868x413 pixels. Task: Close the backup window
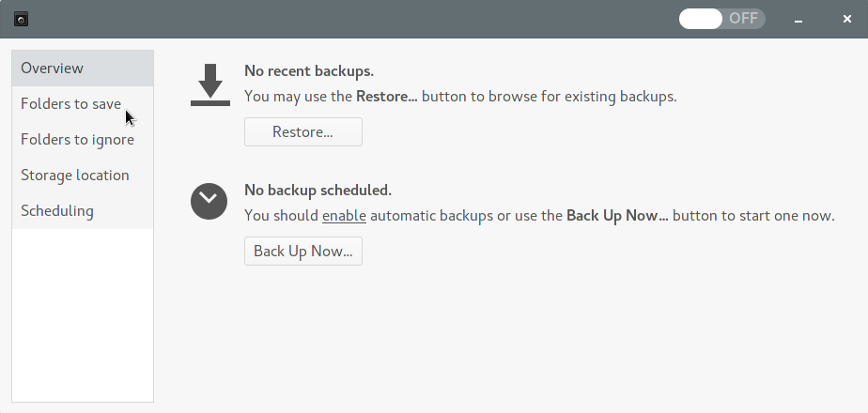[847, 19]
